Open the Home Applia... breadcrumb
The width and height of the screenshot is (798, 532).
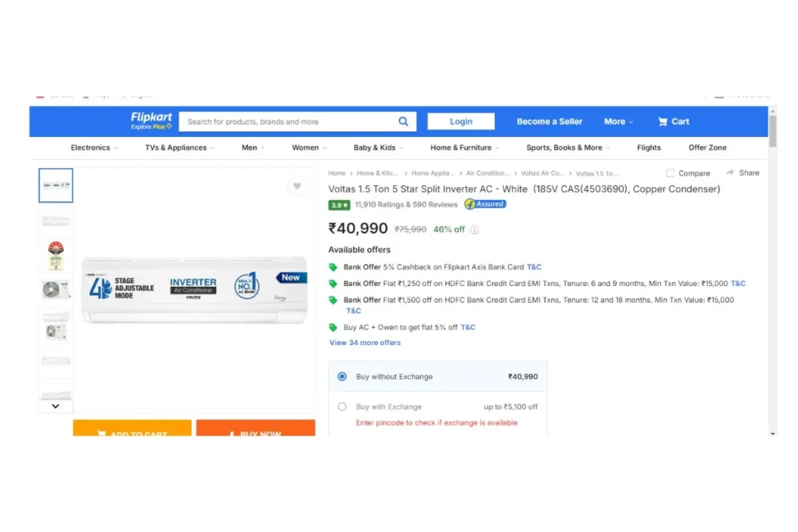pos(433,174)
